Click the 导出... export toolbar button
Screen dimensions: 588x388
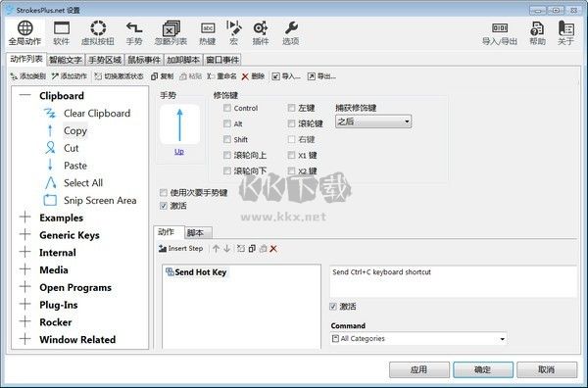point(321,76)
